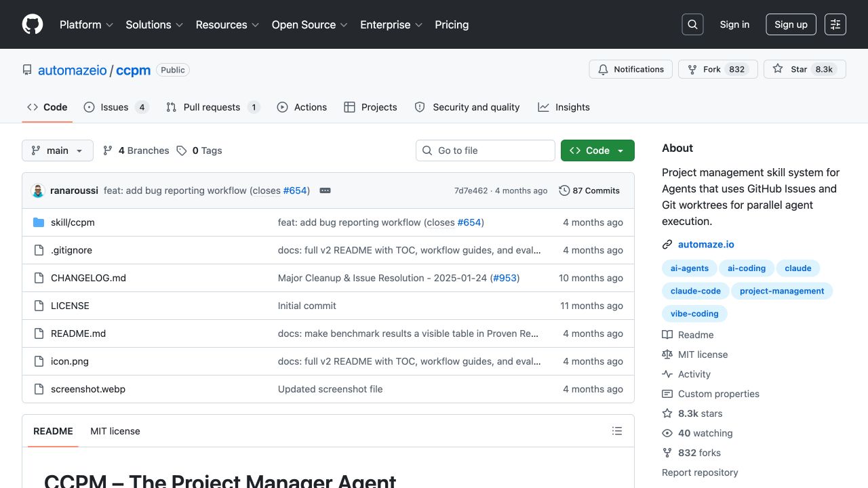Select the README tab

coord(53,431)
